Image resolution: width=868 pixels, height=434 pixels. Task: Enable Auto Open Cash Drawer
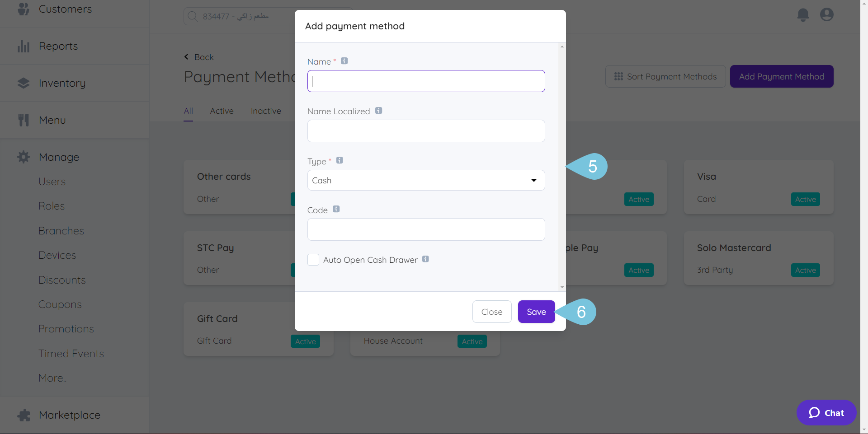click(x=313, y=260)
